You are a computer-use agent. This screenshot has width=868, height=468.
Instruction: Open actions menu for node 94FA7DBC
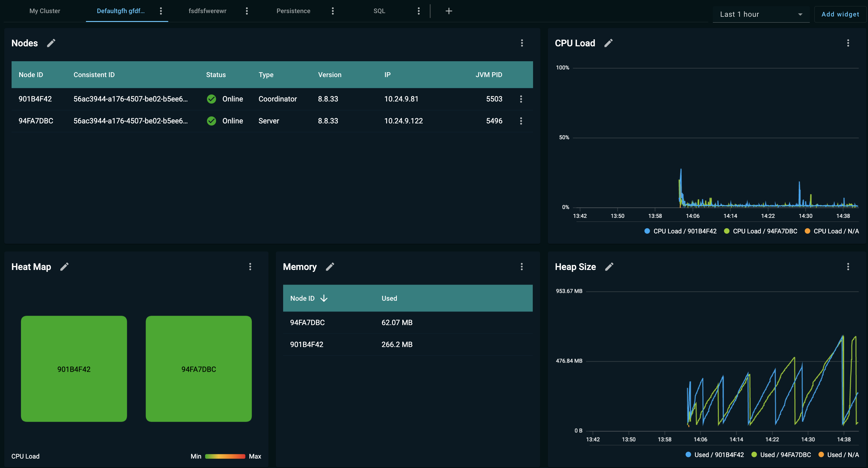(x=521, y=121)
